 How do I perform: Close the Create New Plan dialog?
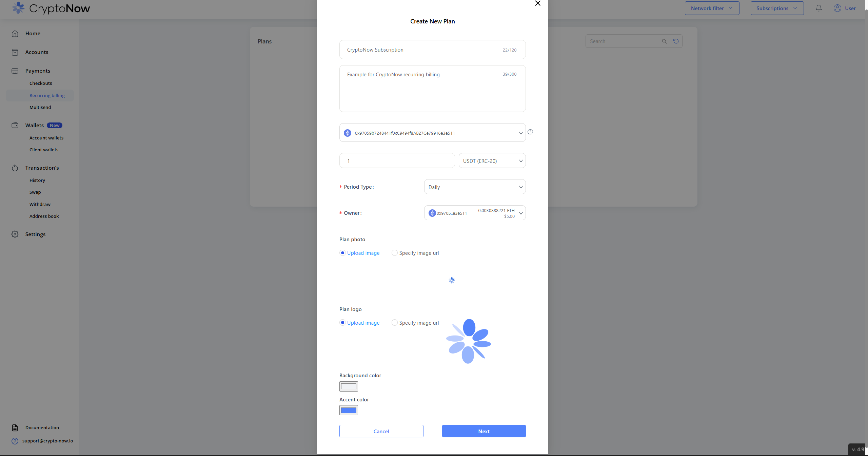coord(538,3)
